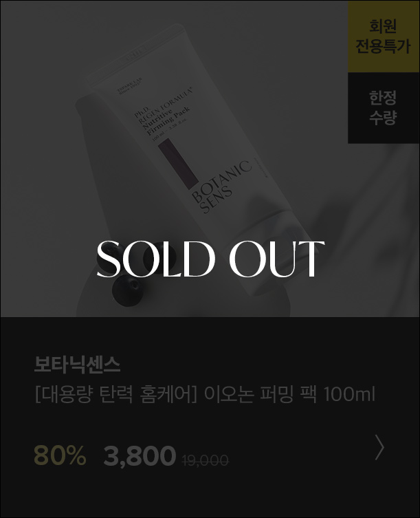This screenshot has height=518, width=420.
Task: Open the 보타닉센스 brand name link
Action: [x=77, y=365]
